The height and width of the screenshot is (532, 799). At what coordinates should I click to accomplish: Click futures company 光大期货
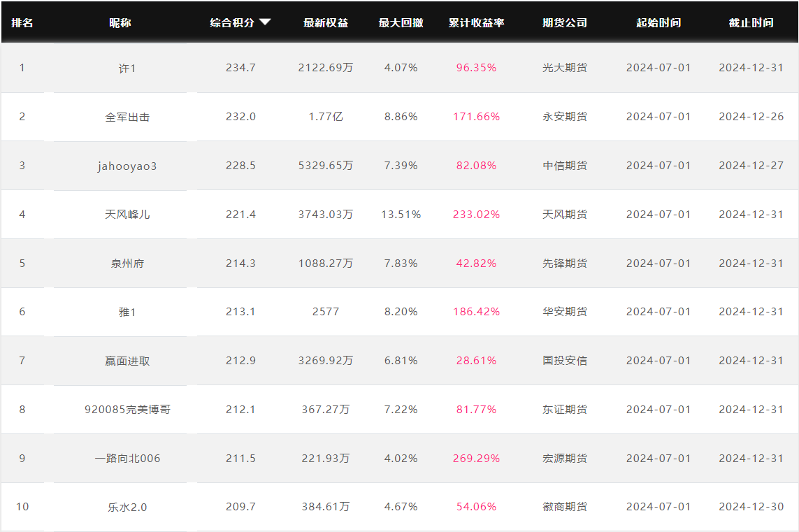coord(565,68)
